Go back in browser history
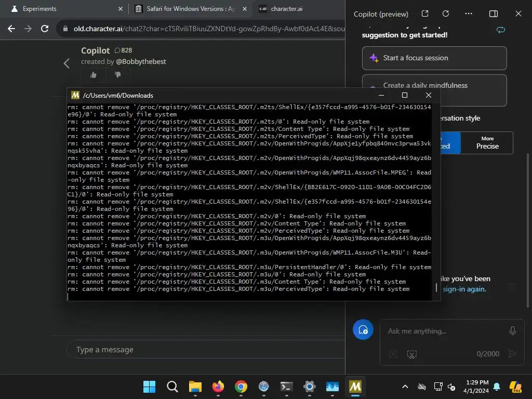The height and width of the screenshot is (399, 532). (11, 29)
